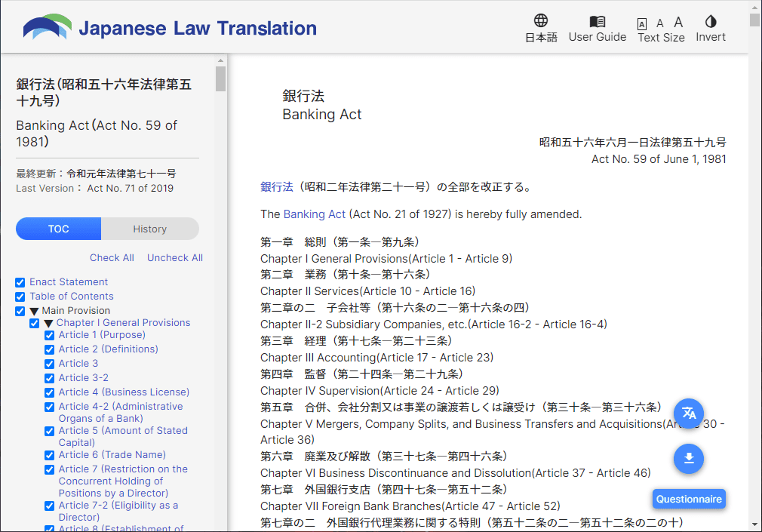Click the Japanese Law Translation logo
The image size is (762, 532).
point(170,27)
